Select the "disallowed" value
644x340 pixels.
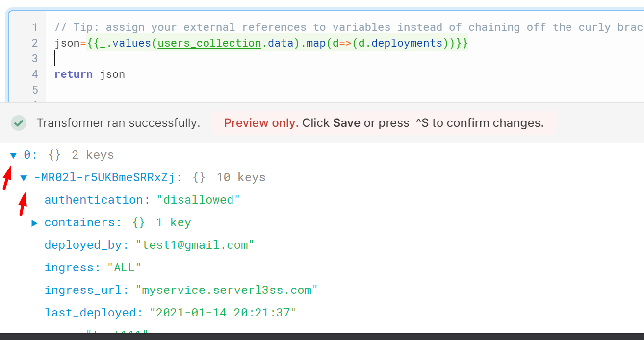click(x=198, y=200)
